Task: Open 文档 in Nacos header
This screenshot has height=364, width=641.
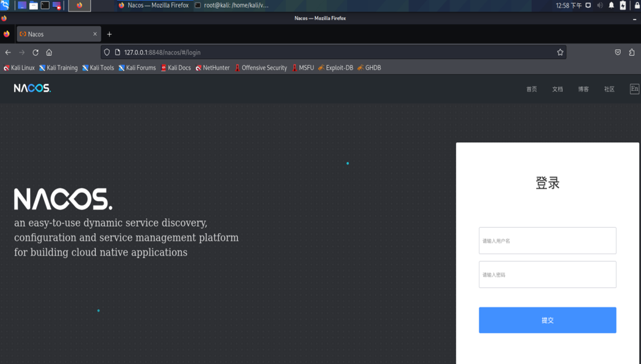Action: pyautogui.click(x=558, y=89)
